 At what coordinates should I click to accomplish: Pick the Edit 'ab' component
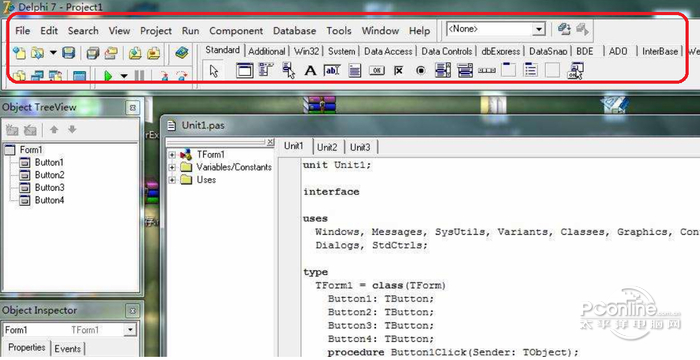click(x=332, y=70)
